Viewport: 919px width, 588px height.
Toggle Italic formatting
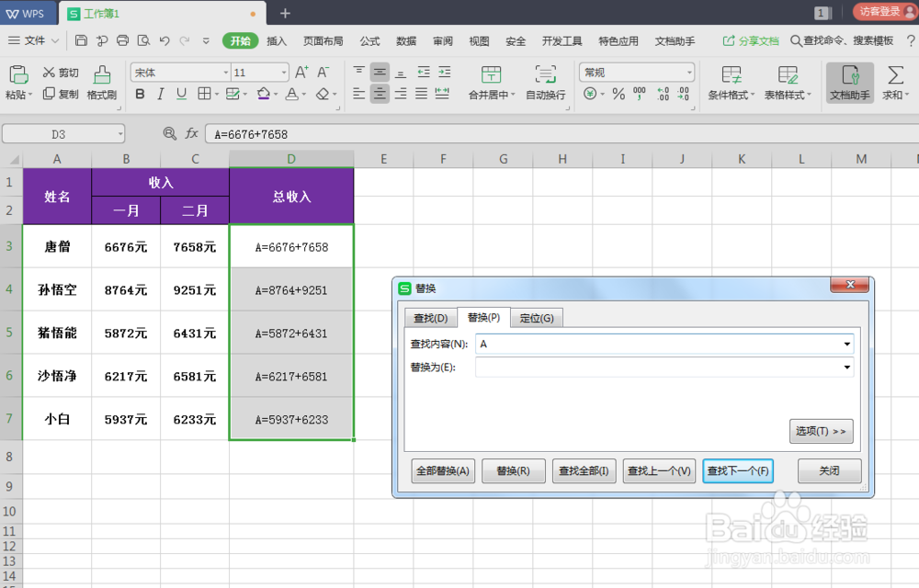[160, 94]
